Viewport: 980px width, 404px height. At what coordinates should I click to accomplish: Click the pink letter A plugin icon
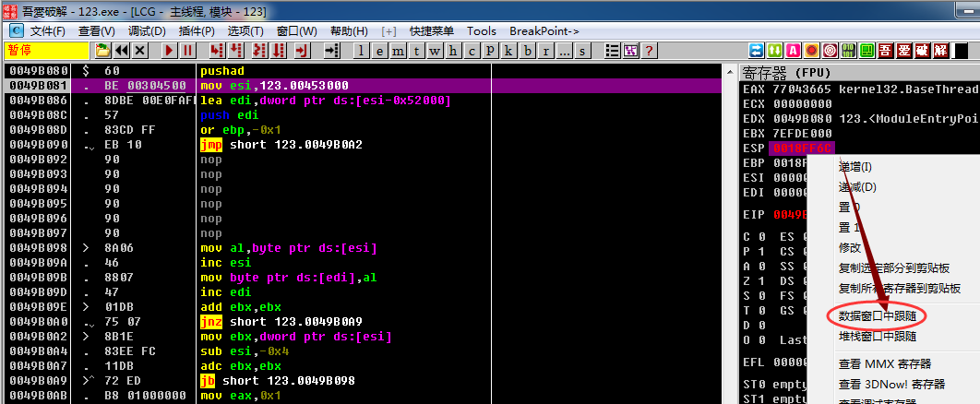click(x=794, y=51)
